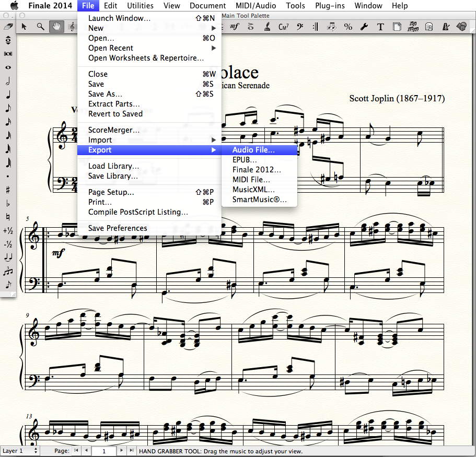Select the Lyrics tool icon
476x457 pixels.
click(x=267, y=27)
